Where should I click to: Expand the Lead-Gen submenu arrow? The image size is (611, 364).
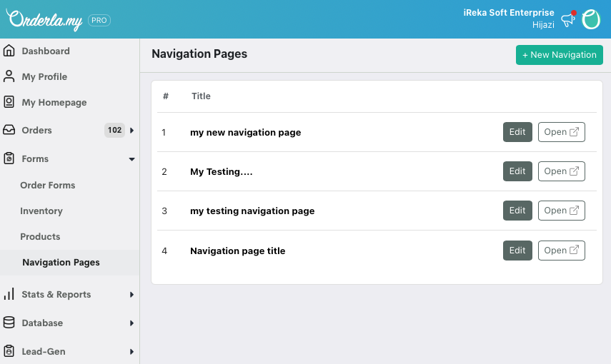click(x=131, y=351)
